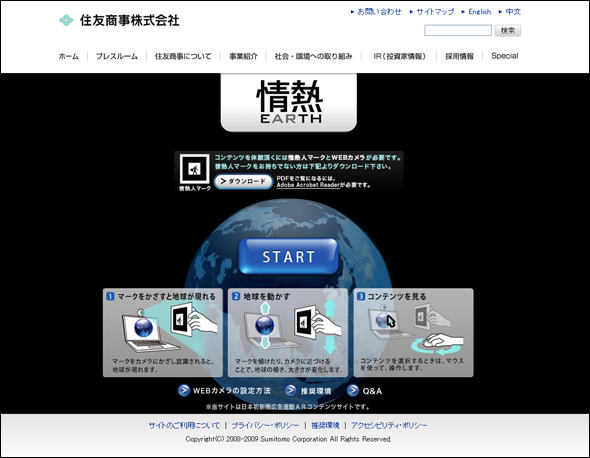Open the 採用情報 menu item
The width and height of the screenshot is (590, 458).
tap(459, 56)
